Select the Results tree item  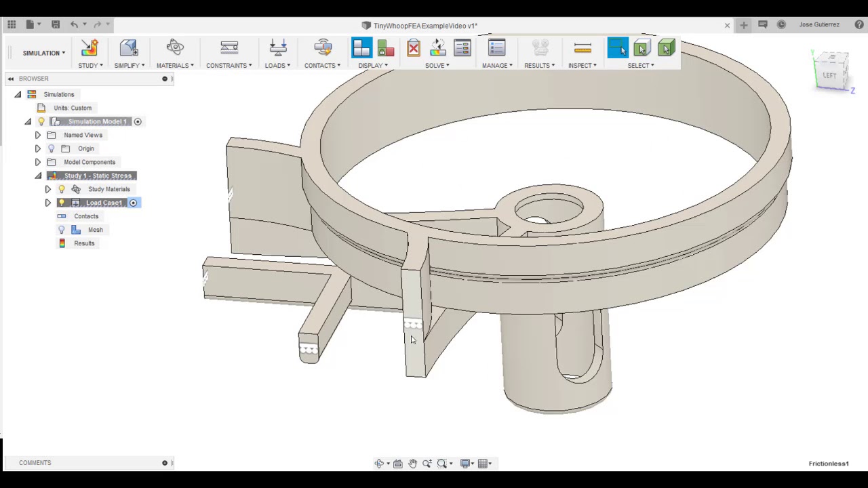click(x=84, y=243)
